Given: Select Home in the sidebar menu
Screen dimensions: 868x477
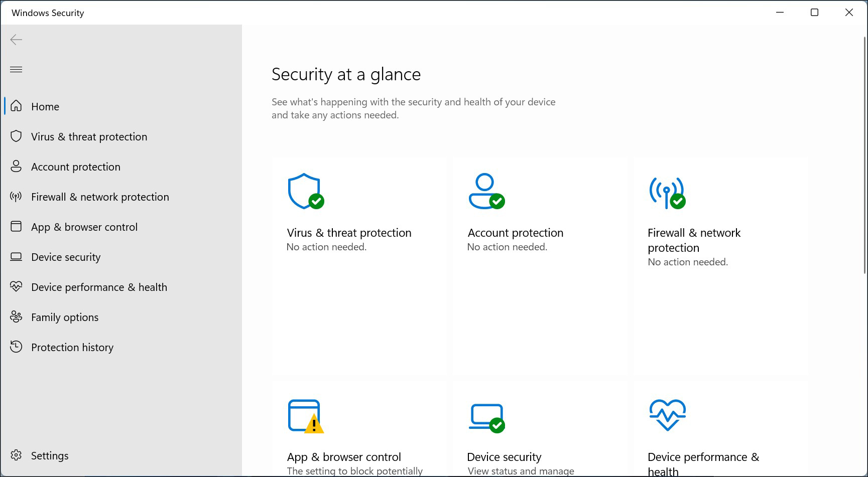Looking at the screenshot, I should 45,106.
